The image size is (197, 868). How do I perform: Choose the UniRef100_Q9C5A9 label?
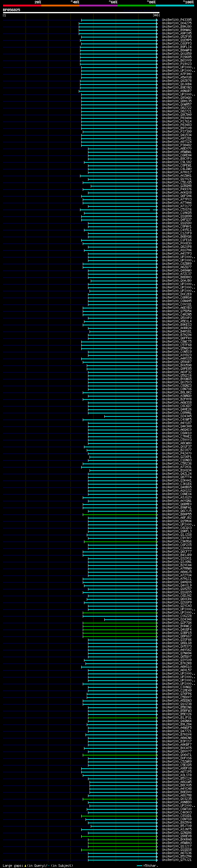click(176, 115)
